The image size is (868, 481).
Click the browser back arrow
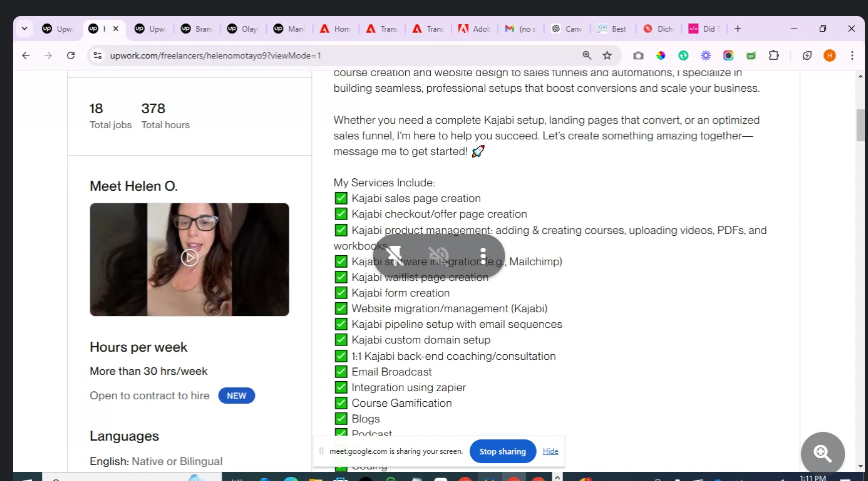tap(25, 55)
